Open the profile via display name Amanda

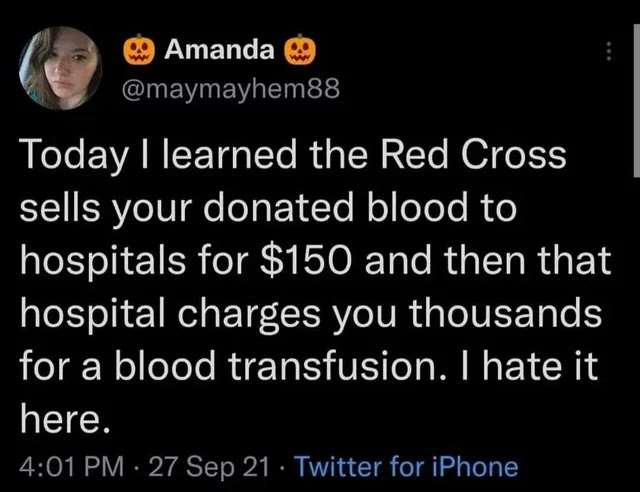[219, 49]
